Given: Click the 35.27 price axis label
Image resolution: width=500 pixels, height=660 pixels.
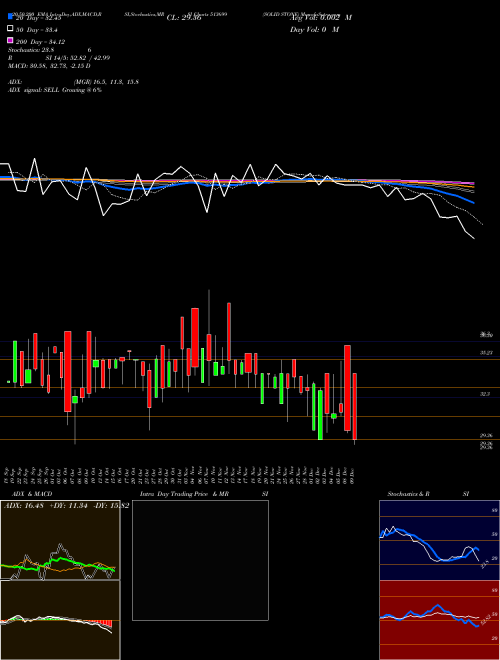Looking at the screenshot, I should coord(487,353).
